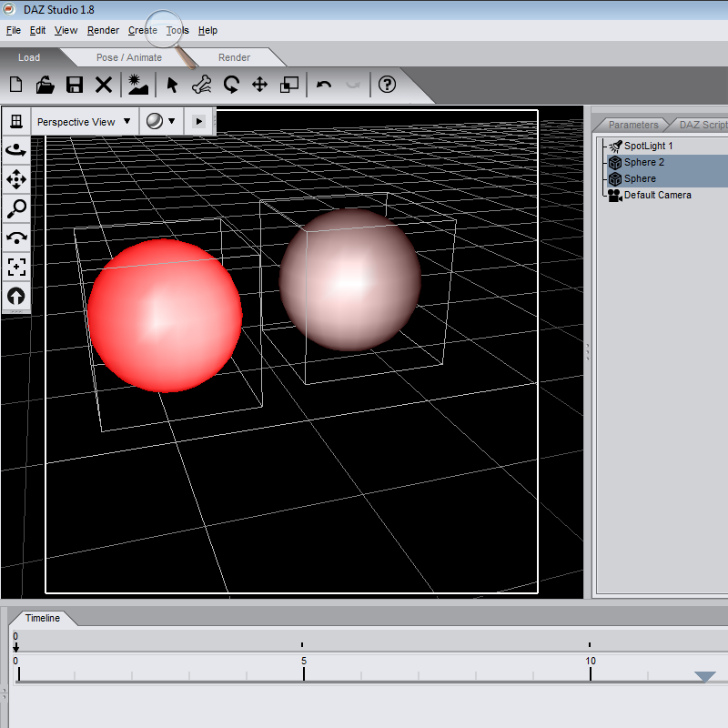Switch to the Parameters panel tab
Screen dimensions: 728x728
pos(633,125)
